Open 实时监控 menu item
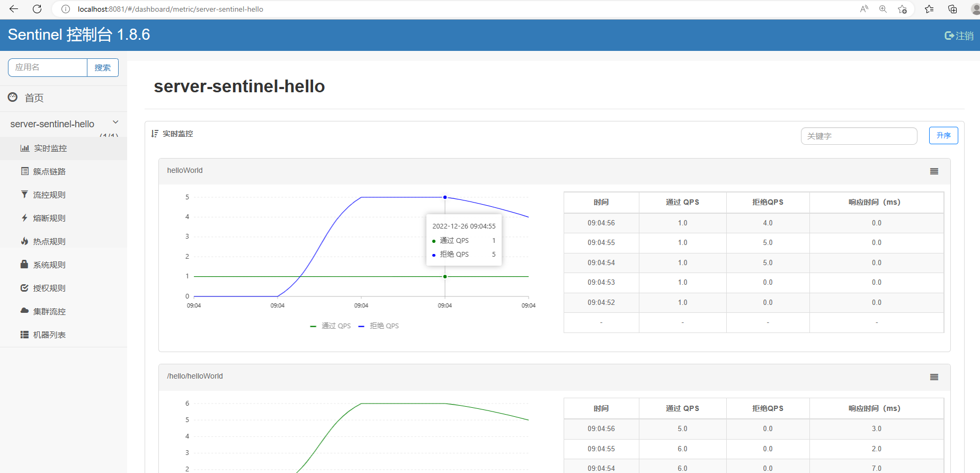The image size is (980, 473). point(64,148)
